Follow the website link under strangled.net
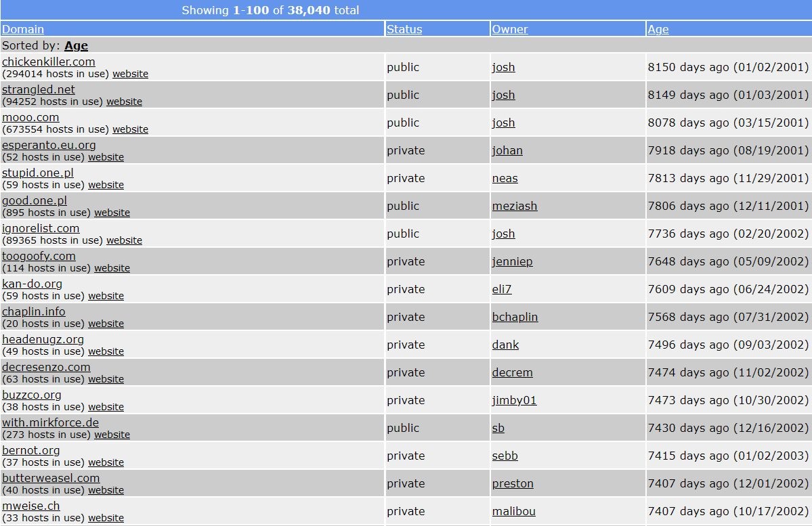The image size is (812, 526). coord(125,102)
